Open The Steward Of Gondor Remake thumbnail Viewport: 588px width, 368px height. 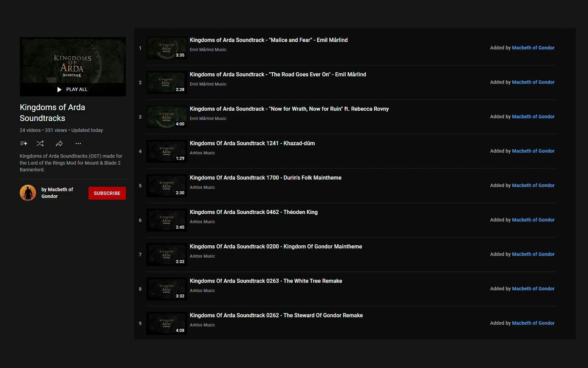pos(167,323)
